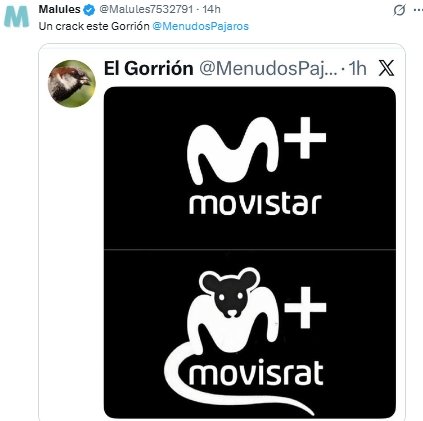This screenshot has height=421, width=423.
Task: Click the X logo in the quoted post
Action: tap(387, 68)
